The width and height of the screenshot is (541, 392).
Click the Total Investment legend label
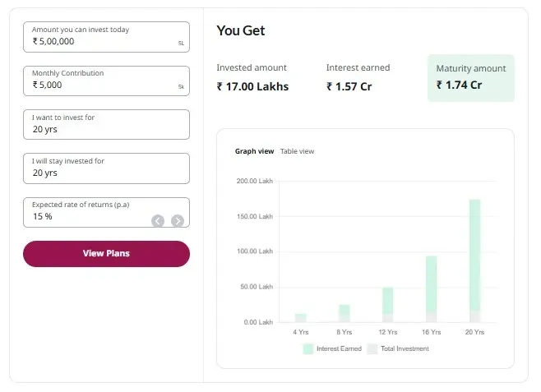405,348
